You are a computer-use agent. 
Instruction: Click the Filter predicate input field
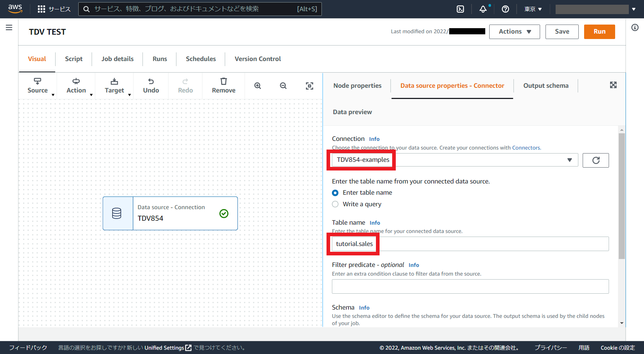(x=470, y=286)
